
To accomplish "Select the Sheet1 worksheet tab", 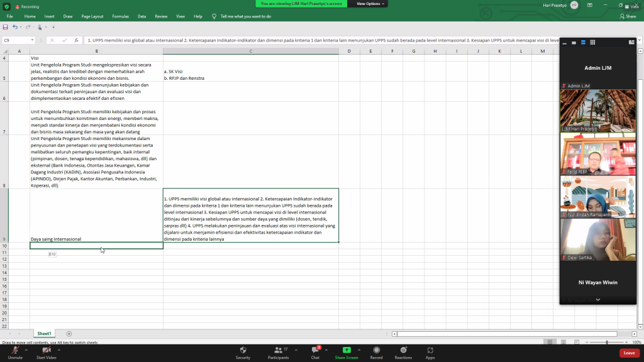I will click(44, 334).
